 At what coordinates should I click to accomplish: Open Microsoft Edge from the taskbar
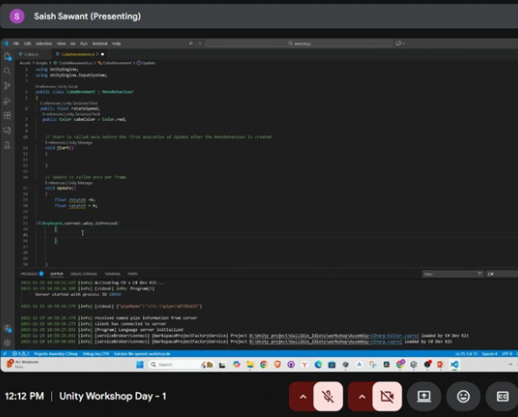(x=318, y=365)
